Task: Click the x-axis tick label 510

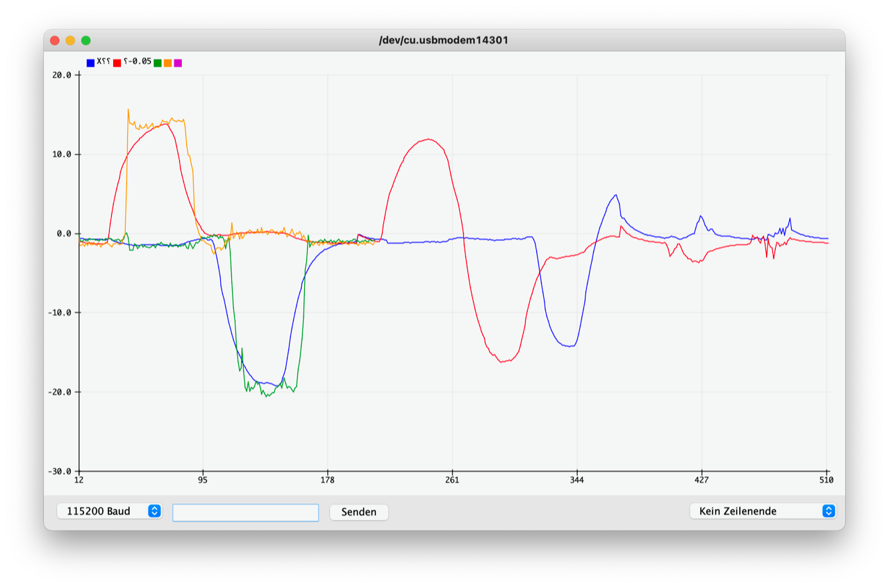Action: pyautogui.click(x=826, y=480)
